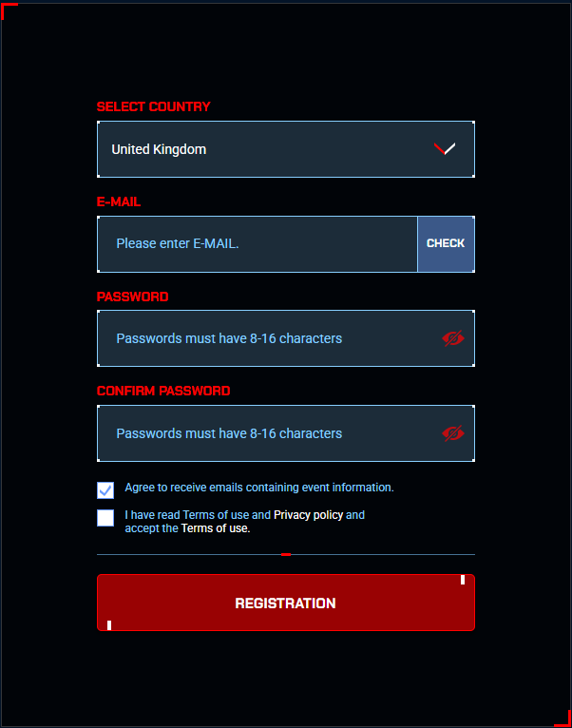Open 'Terms of use.' link ending the sentence
This screenshot has height=728, width=572.
216,528
